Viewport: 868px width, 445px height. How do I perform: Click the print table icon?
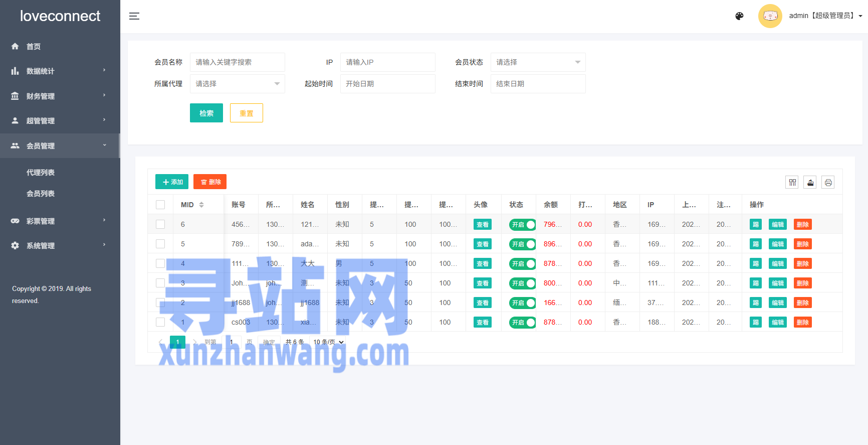coord(828,183)
